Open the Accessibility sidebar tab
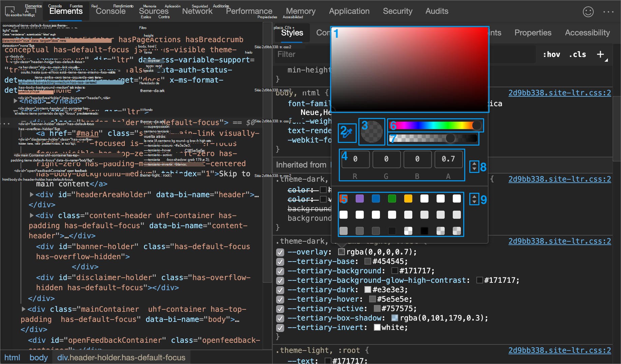This screenshot has height=364, width=621. pyautogui.click(x=587, y=33)
